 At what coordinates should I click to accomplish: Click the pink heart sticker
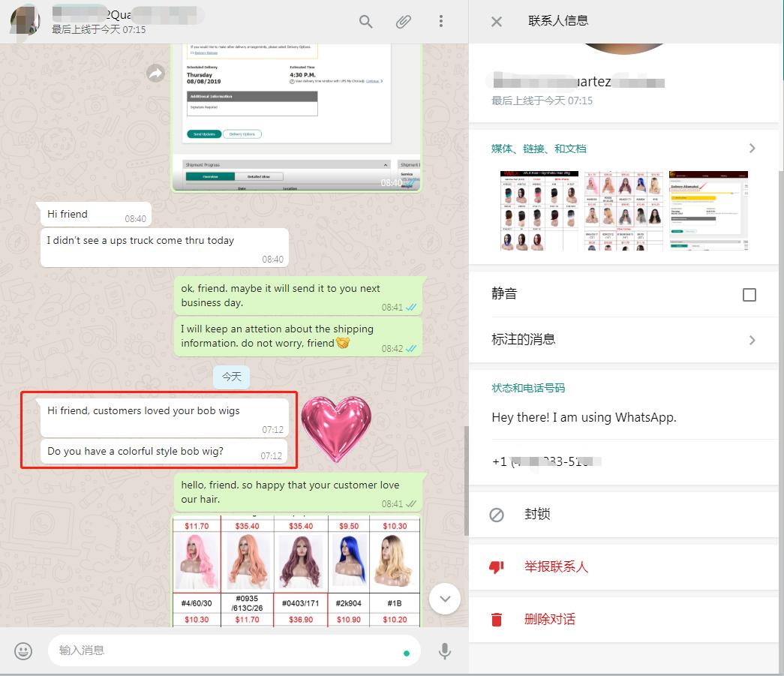[x=336, y=429]
